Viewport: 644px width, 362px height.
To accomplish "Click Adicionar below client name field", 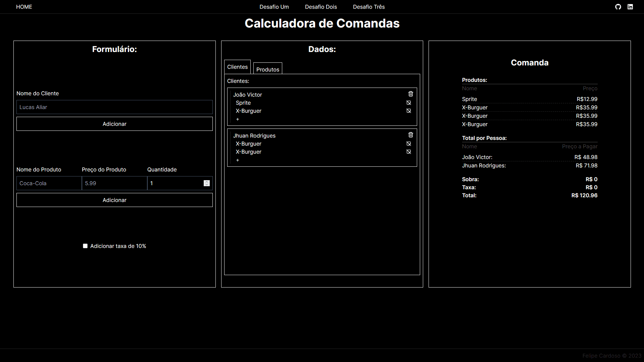I will click(114, 124).
